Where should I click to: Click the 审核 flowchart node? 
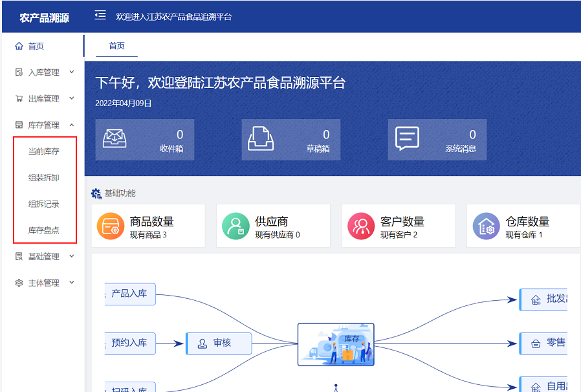(219, 343)
